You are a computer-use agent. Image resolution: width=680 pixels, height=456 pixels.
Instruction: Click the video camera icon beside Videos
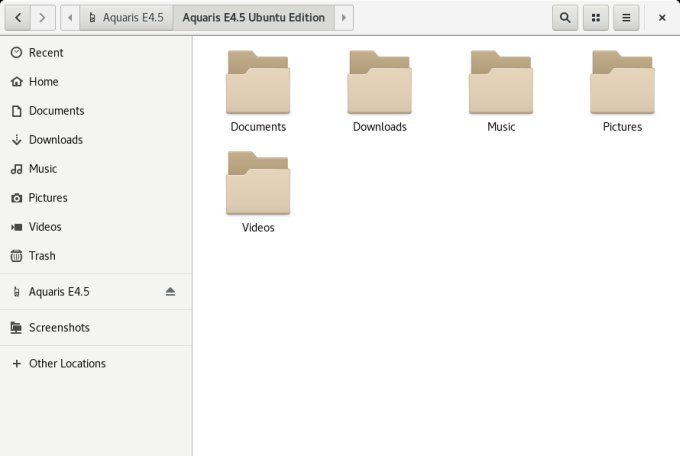[16, 227]
